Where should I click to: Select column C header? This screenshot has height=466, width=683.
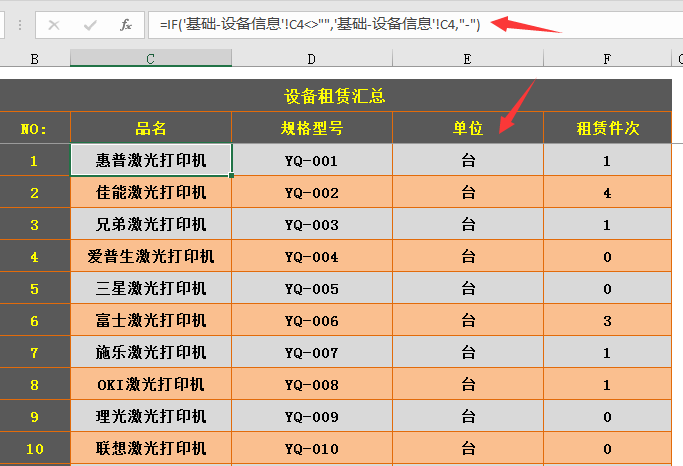[151, 58]
